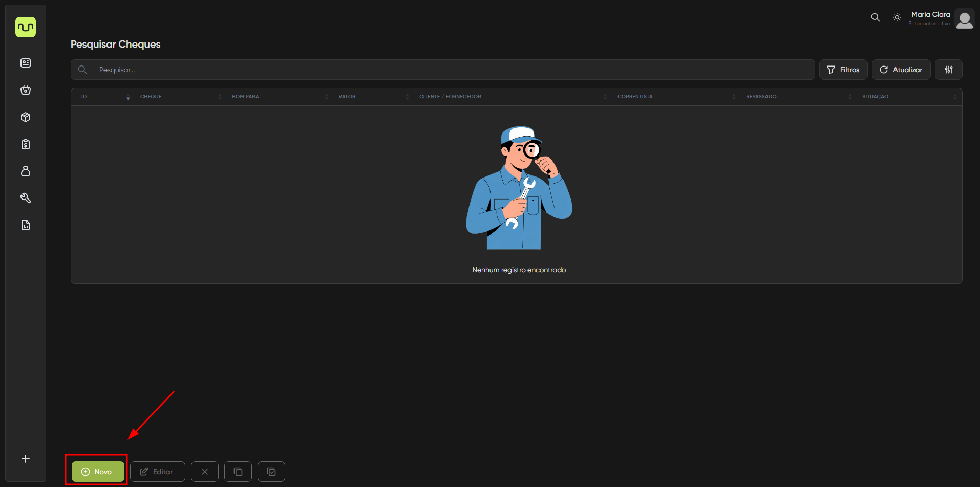This screenshot has width=980, height=487.
Task: Toggle the light/dark theme sun icon
Action: [x=897, y=17]
